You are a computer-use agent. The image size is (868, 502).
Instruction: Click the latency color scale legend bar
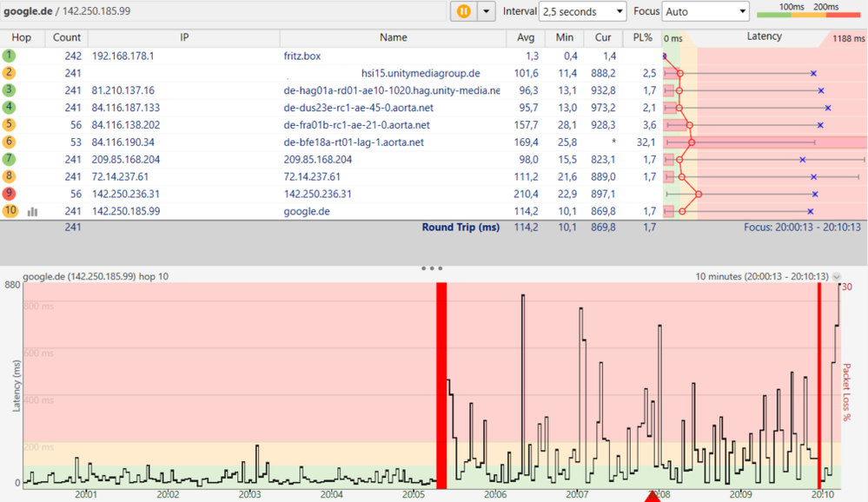(809, 15)
